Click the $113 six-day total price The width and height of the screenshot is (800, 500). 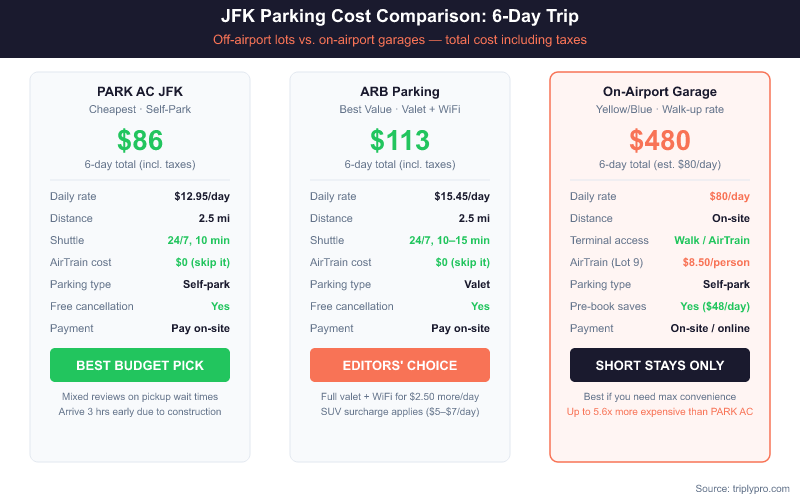point(400,140)
